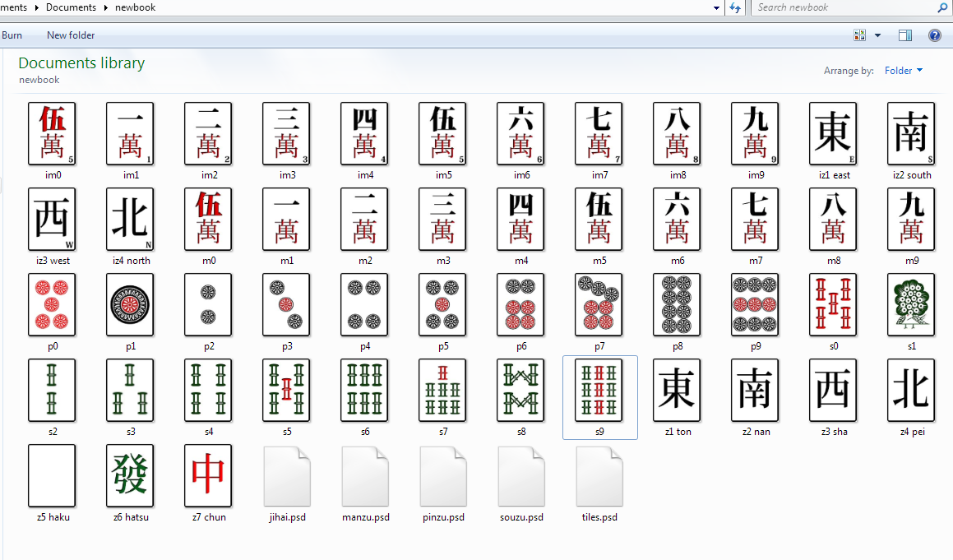Image resolution: width=953 pixels, height=560 pixels.
Task: Click the blue help question mark icon
Action: [x=935, y=35]
